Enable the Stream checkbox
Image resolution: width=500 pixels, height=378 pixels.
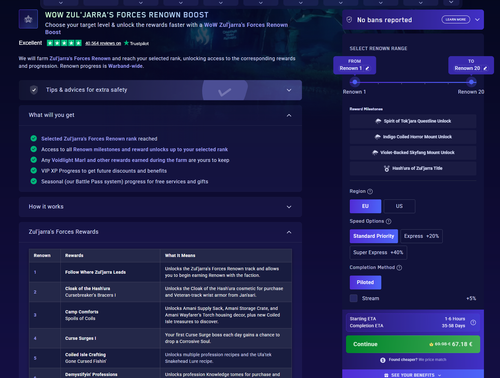[x=354, y=298]
